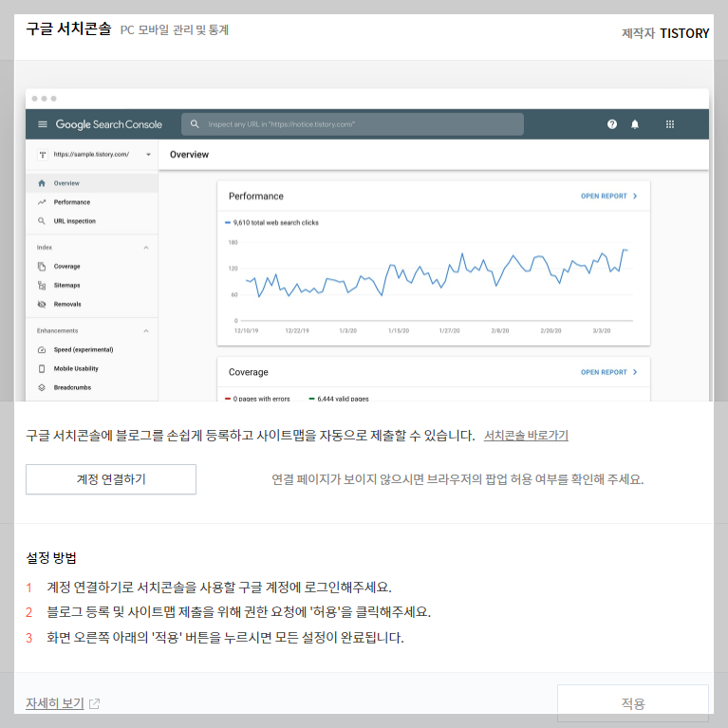Click the site favicon beside sample.tistory.com
The image size is (728, 728).
pos(43,155)
